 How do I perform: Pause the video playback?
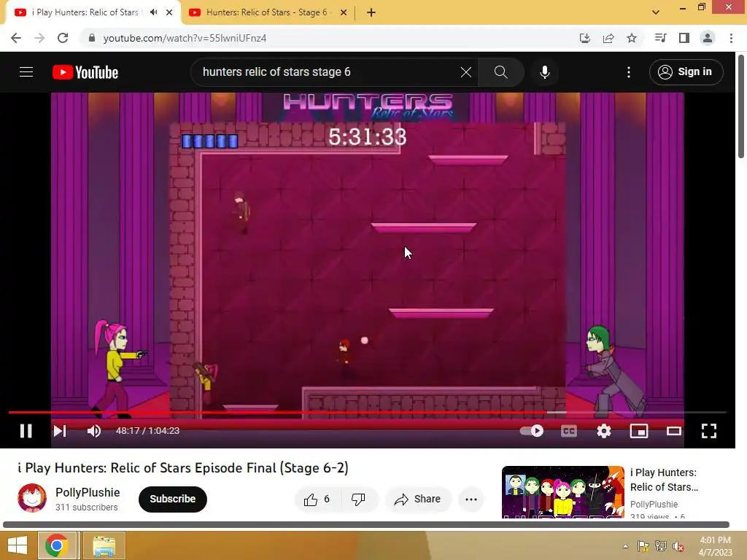point(26,431)
